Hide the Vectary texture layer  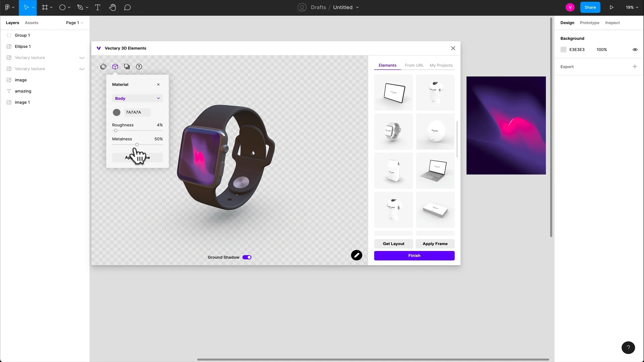pyautogui.click(x=82, y=58)
